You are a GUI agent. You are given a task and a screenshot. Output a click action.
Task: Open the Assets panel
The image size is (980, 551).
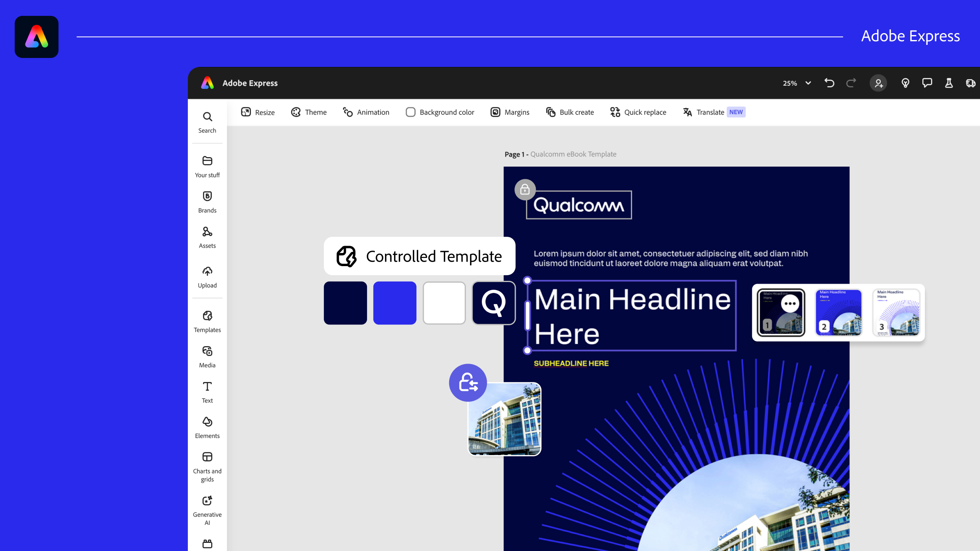click(x=207, y=237)
